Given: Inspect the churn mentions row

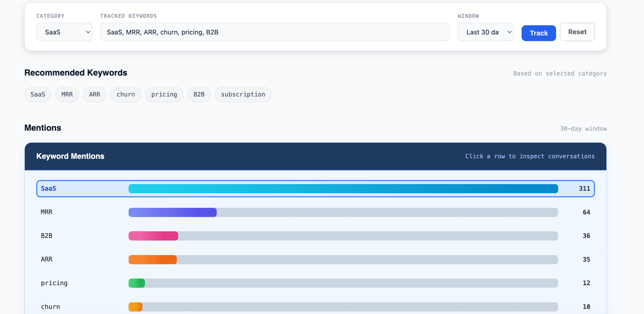Looking at the screenshot, I should tap(315, 307).
